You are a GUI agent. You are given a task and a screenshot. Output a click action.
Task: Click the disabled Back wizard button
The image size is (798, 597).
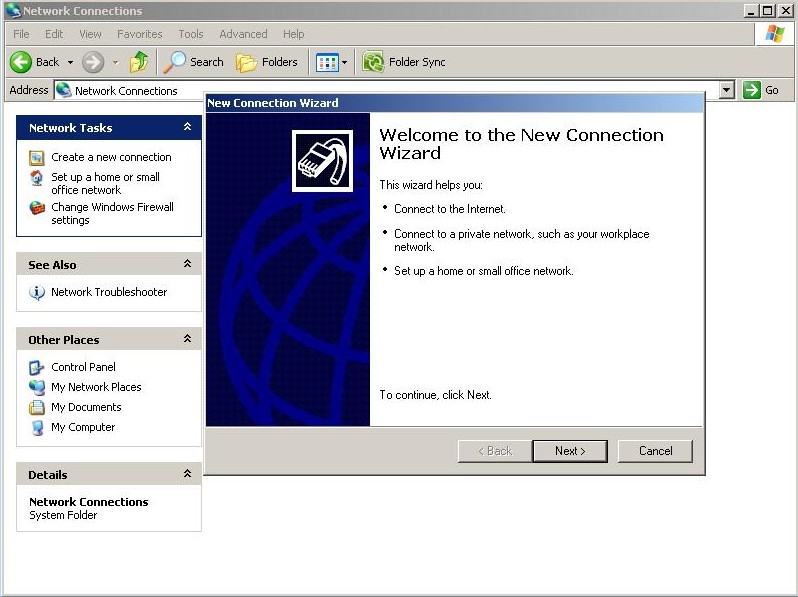click(495, 451)
